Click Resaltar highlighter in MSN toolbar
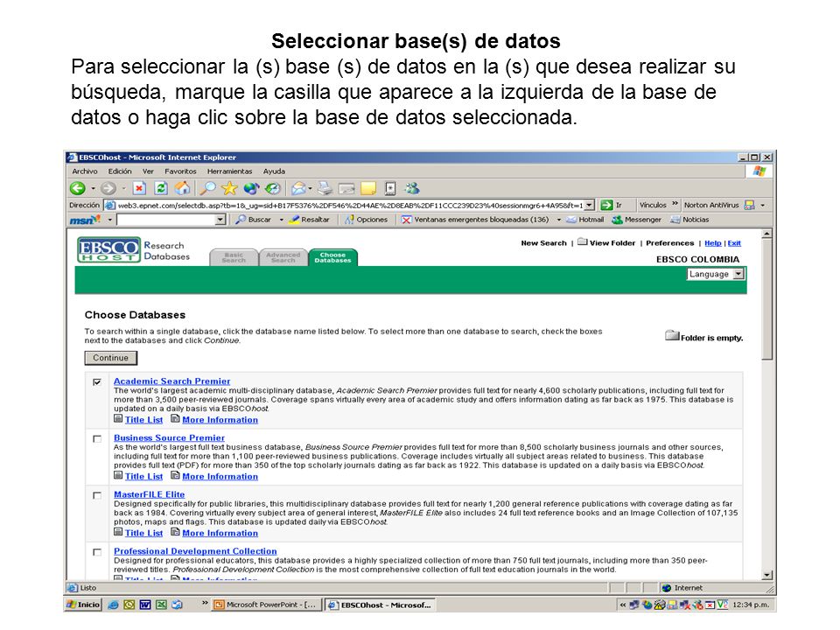840x630 pixels. click(309, 220)
